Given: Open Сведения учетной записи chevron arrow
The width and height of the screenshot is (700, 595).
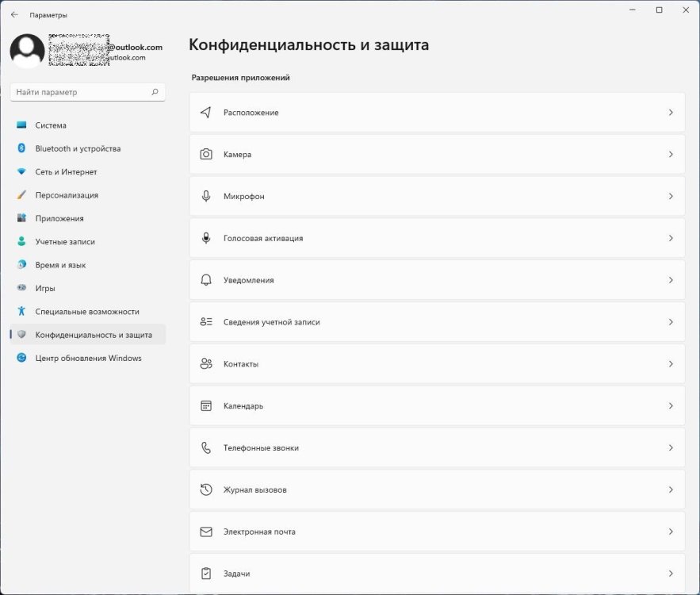Looking at the screenshot, I should pyautogui.click(x=671, y=322).
